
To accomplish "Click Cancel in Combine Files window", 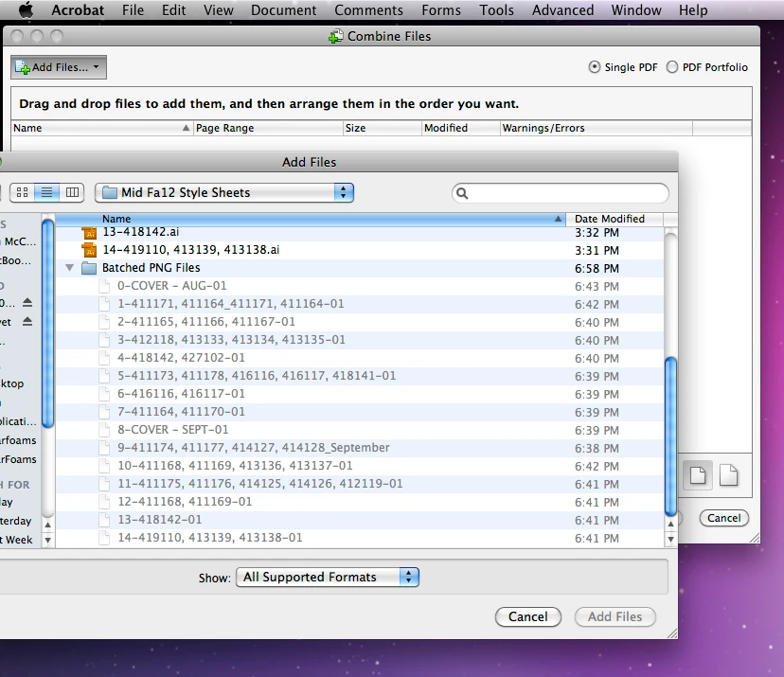I will pos(723,518).
